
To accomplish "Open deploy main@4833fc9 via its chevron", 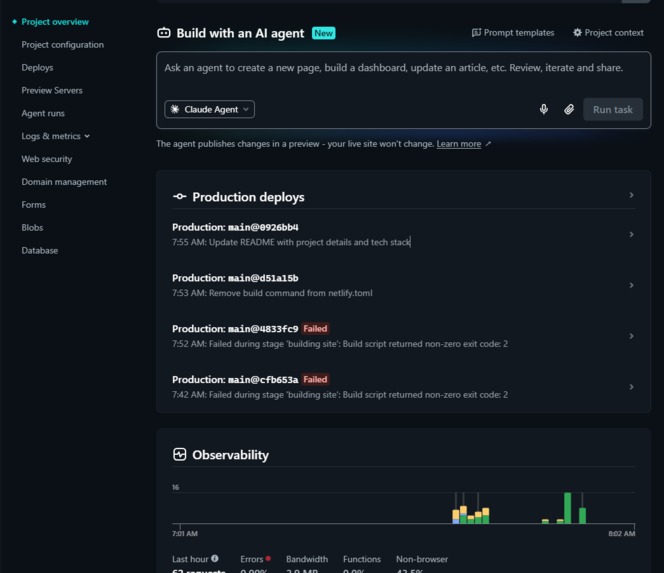I will 631,336.
